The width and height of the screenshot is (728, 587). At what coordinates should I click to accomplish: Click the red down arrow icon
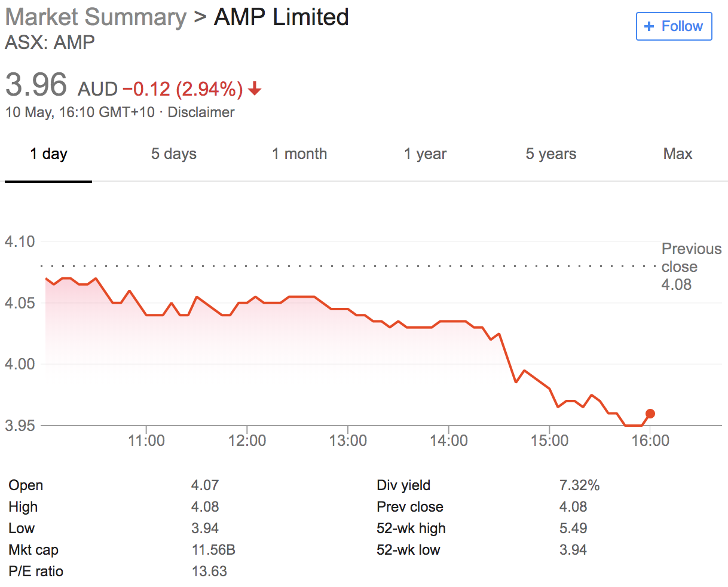coord(255,89)
